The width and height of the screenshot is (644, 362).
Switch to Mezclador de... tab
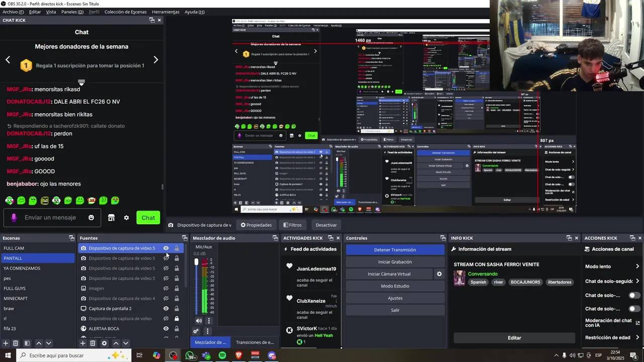point(210,342)
